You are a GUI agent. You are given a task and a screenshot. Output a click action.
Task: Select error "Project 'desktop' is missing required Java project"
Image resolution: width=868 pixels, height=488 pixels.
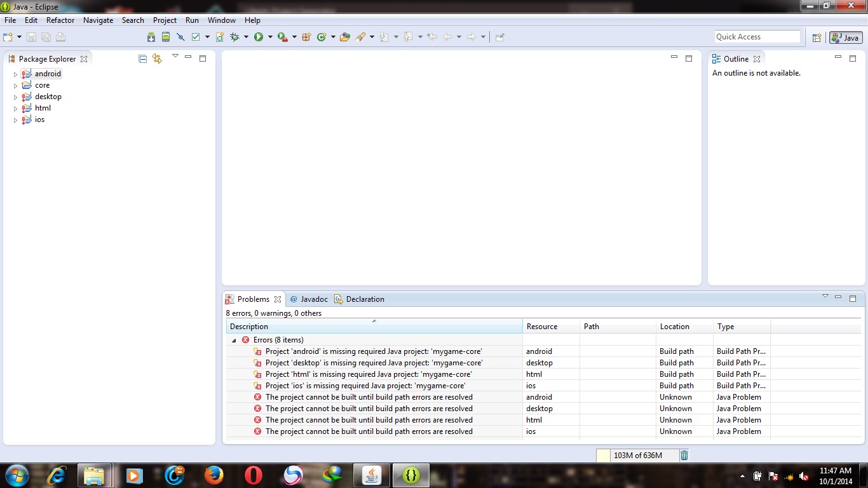point(374,363)
